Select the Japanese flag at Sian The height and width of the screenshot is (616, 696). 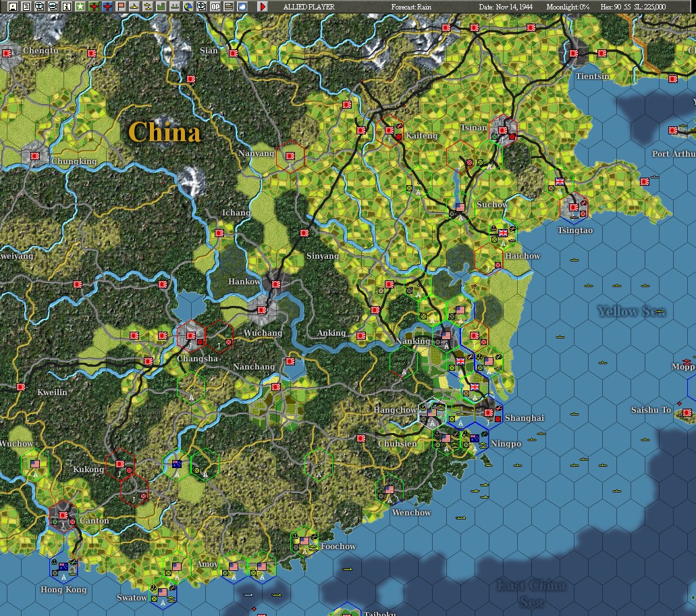point(234,53)
